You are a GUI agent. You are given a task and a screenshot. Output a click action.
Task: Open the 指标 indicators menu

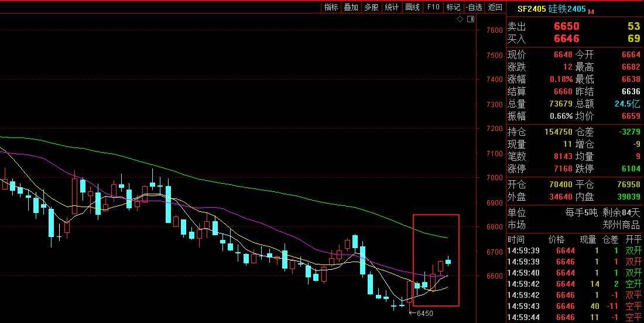pos(331,7)
